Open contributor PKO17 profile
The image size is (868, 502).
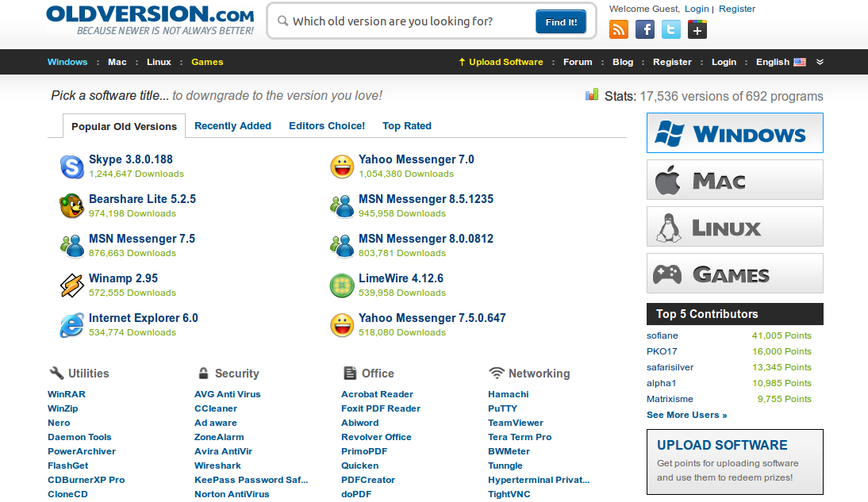(x=662, y=351)
